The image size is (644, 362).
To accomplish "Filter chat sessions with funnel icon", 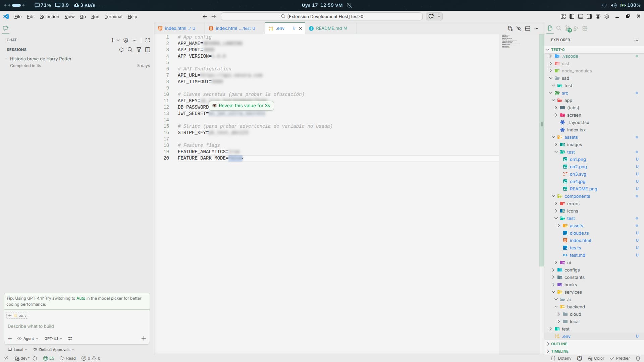I will 139,50.
